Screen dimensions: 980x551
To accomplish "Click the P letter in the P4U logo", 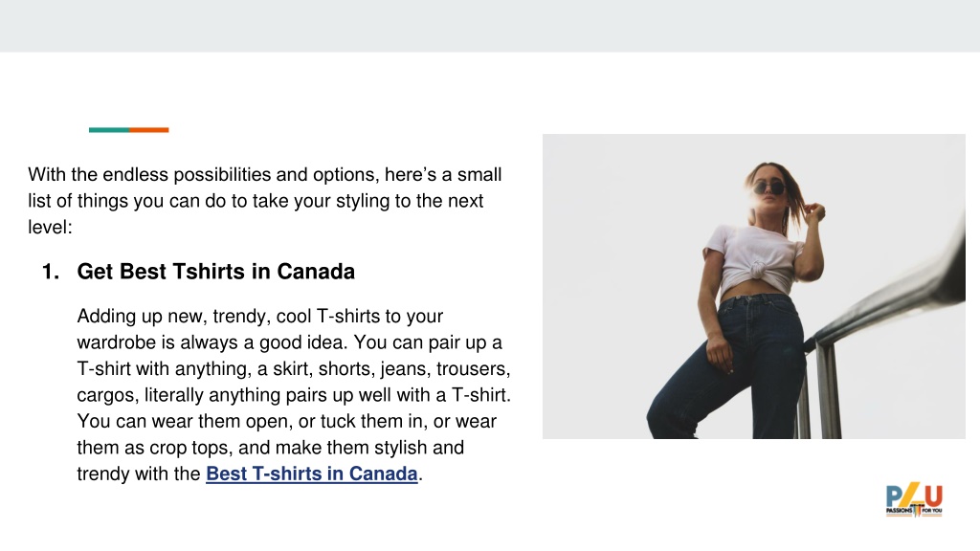I will pyautogui.click(x=895, y=496).
